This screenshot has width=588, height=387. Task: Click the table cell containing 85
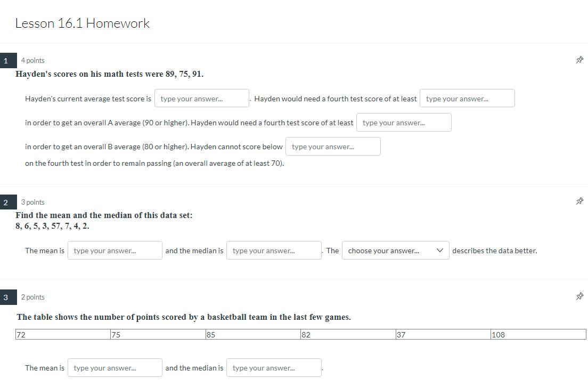(253, 335)
